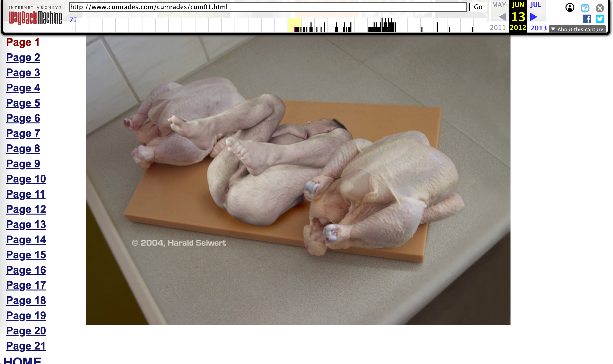Open the Page 2 link
The width and height of the screenshot is (613, 364).
(x=23, y=58)
